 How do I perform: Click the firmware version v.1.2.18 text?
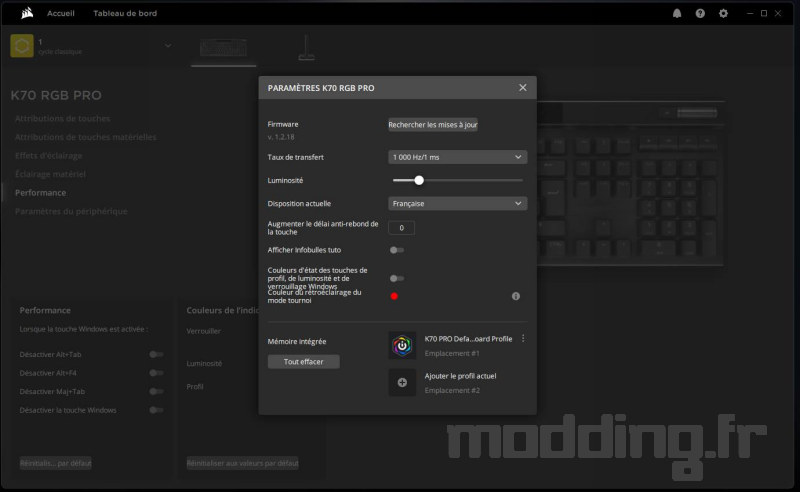[281, 137]
